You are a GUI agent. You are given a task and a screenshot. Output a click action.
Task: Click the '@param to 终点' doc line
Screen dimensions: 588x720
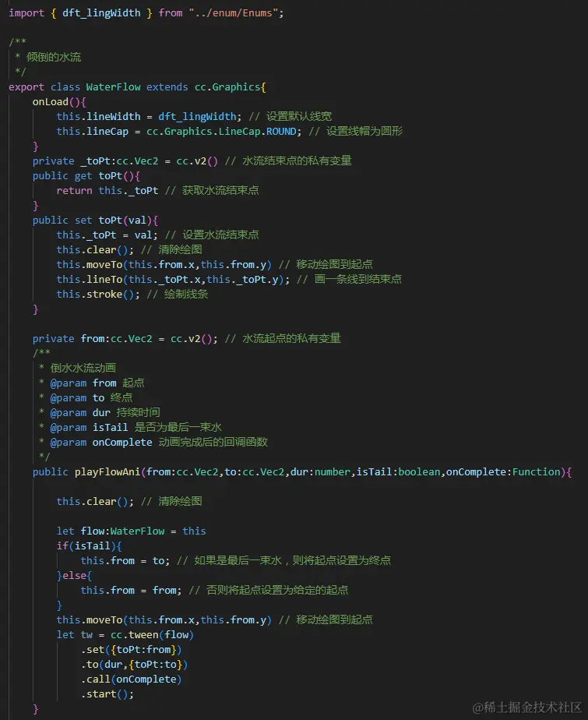tap(91, 397)
